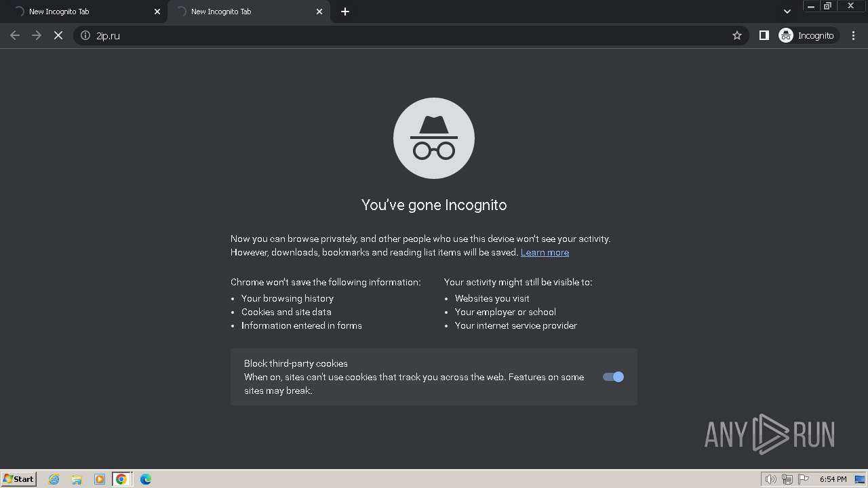Viewport: 868px width, 488px height.
Task: Click Your internet service provider bullet
Action: coord(516,325)
